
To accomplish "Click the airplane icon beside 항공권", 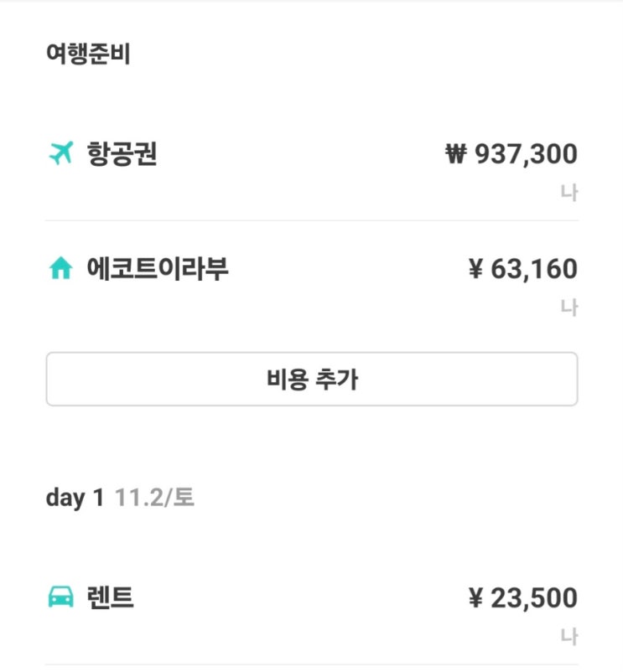I will click(x=61, y=154).
